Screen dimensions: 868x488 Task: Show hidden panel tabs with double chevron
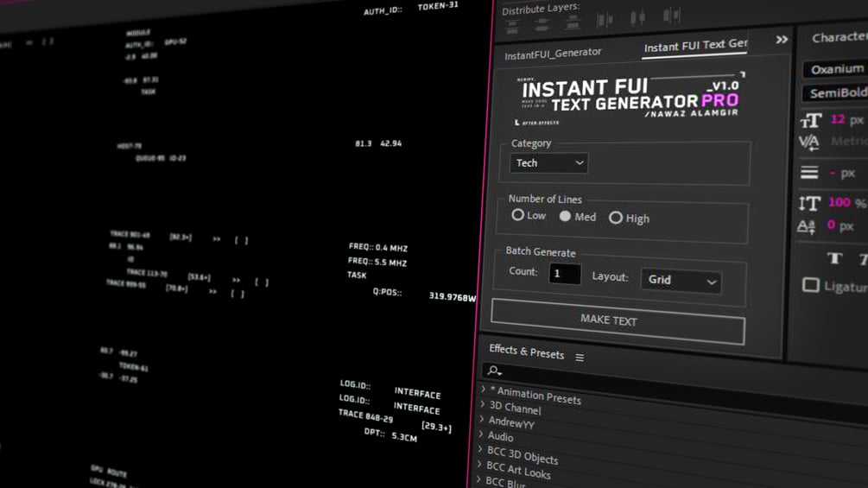(x=782, y=40)
